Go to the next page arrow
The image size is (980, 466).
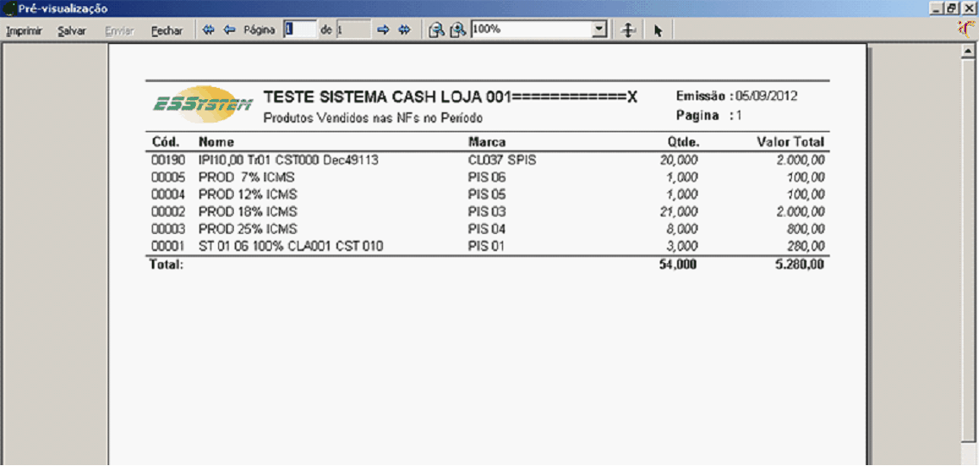pyautogui.click(x=384, y=30)
